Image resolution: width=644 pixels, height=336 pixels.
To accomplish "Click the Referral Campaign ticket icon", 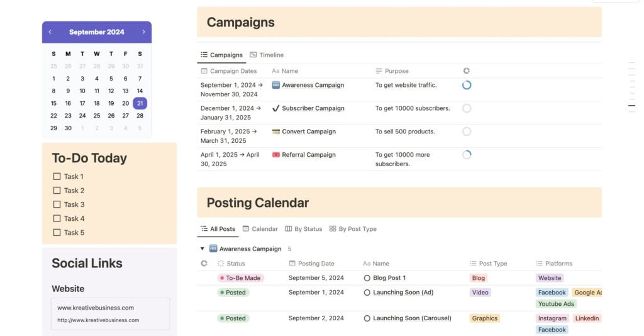I will coord(275,154).
